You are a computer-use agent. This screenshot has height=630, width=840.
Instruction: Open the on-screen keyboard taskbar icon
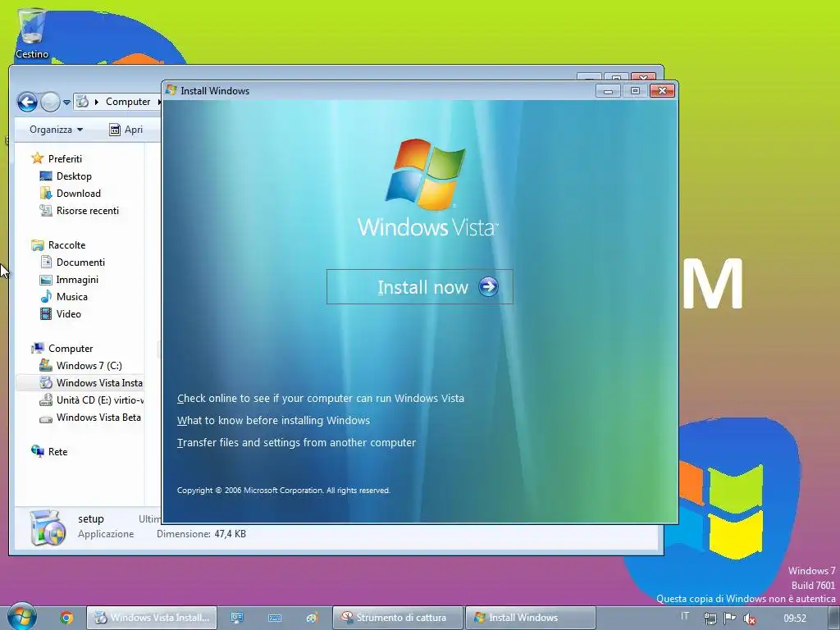275,618
